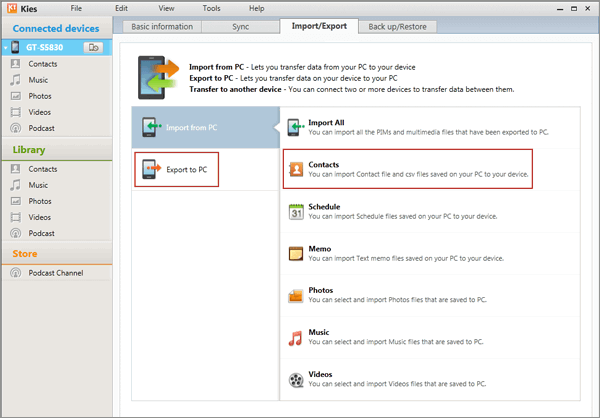Click the Schedule calendar icon

click(x=295, y=211)
